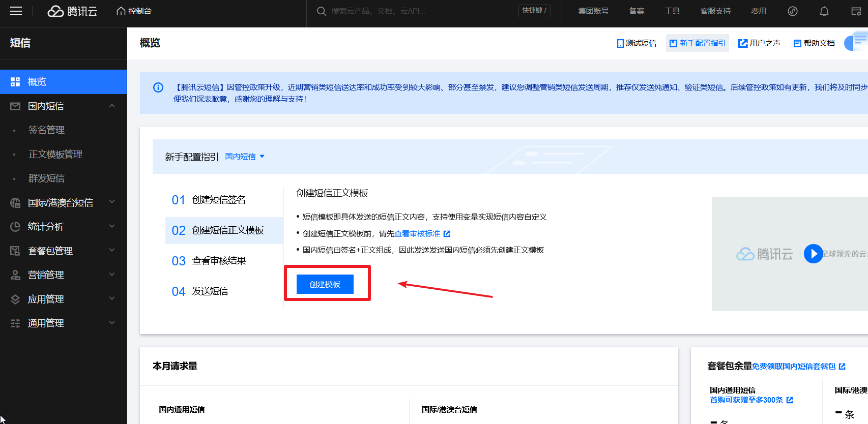Open 首购可获赠至多300条 link
Viewport: 868px width, 424px height.
click(x=746, y=400)
